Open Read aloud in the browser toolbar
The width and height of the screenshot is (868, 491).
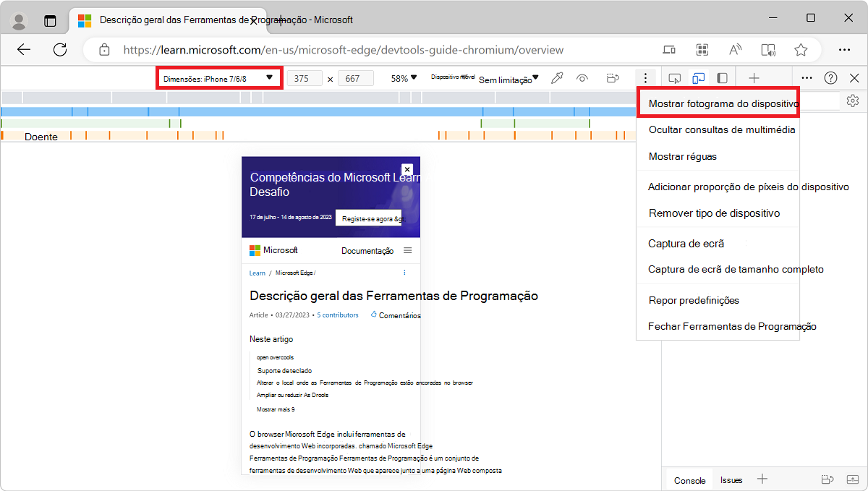pyautogui.click(x=735, y=50)
